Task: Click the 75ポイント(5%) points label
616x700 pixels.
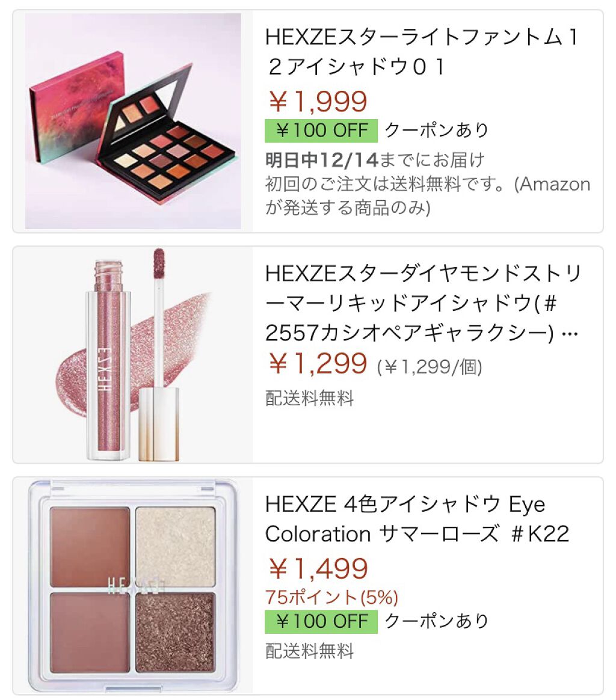Action: click(x=331, y=597)
